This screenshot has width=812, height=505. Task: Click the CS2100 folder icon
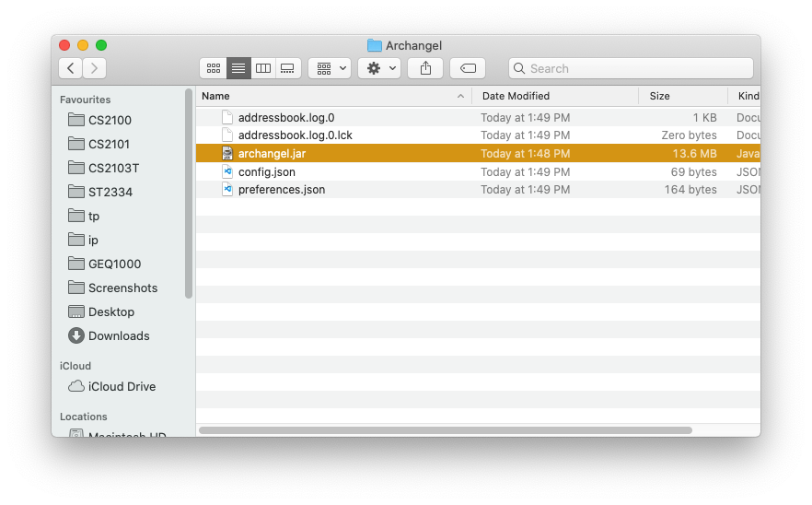click(x=76, y=120)
